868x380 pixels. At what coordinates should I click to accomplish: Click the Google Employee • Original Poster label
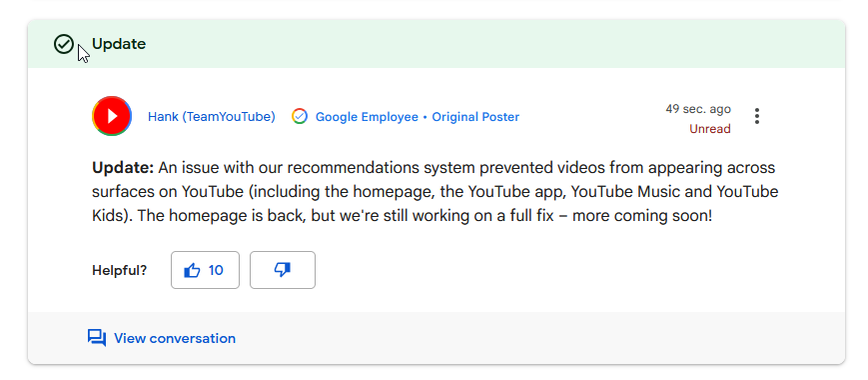(418, 117)
